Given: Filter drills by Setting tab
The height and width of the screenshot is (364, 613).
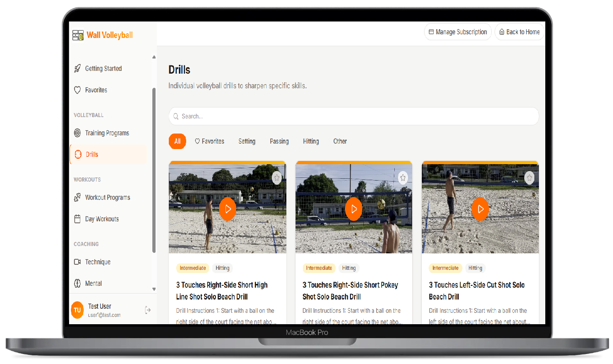Looking at the screenshot, I should (247, 141).
